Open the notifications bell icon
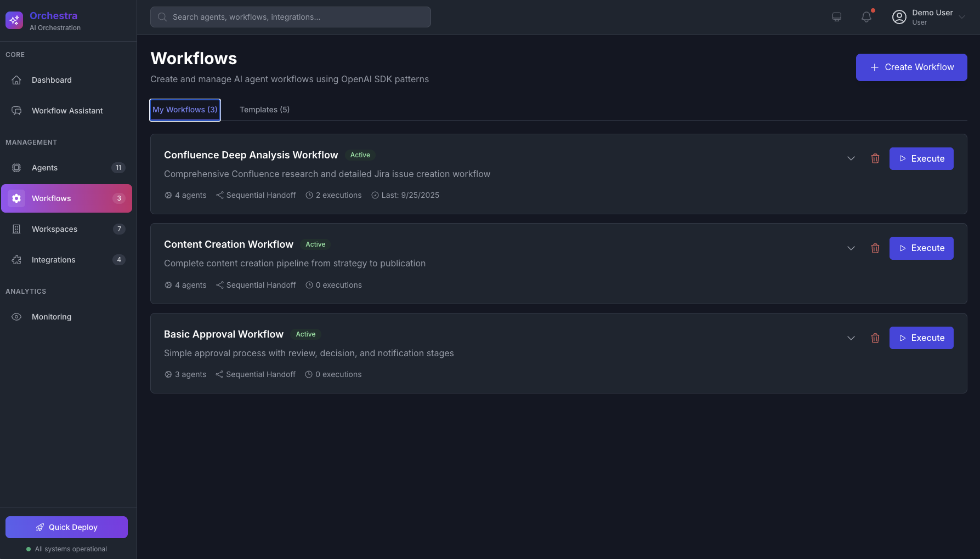 pyautogui.click(x=866, y=17)
